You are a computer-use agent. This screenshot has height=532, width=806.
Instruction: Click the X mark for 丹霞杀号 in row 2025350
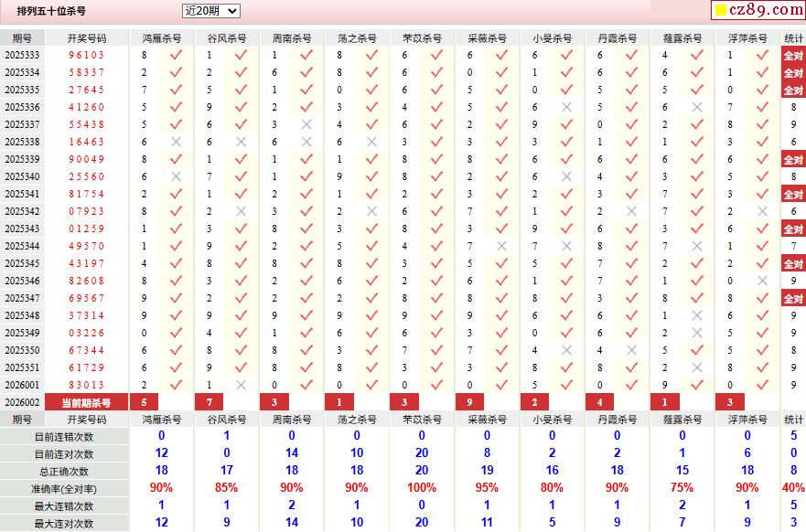click(x=632, y=350)
